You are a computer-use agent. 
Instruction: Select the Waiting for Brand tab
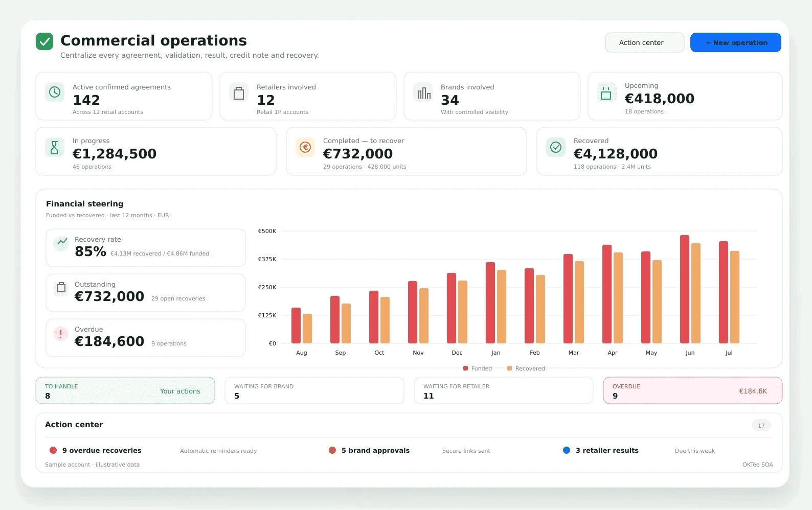click(x=314, y=390)
